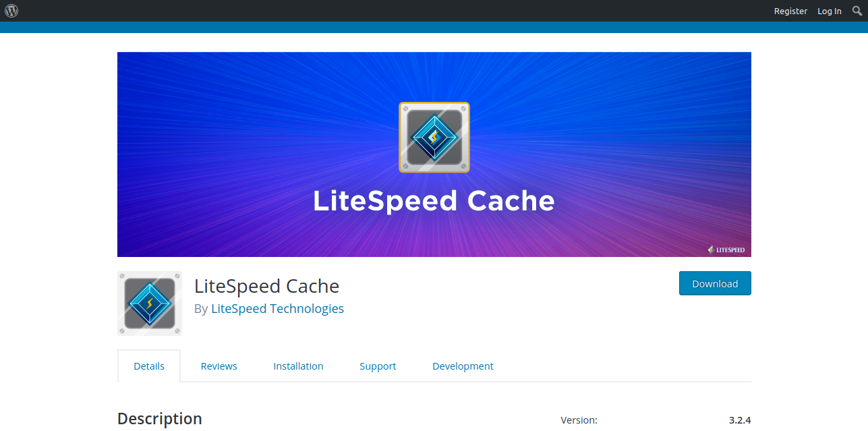View the Development tab
This screenshot has height=431, width=868.
click(x=463, y=366)
